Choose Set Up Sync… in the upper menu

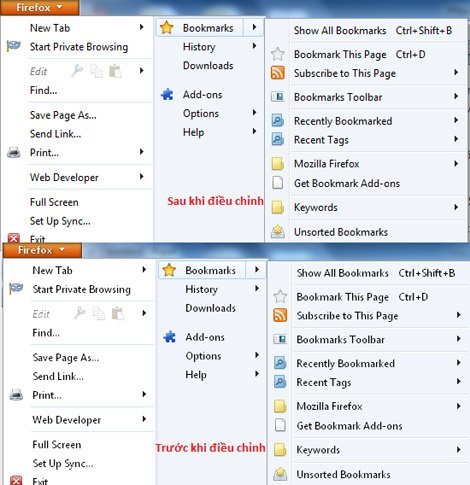tap(60, 221)
